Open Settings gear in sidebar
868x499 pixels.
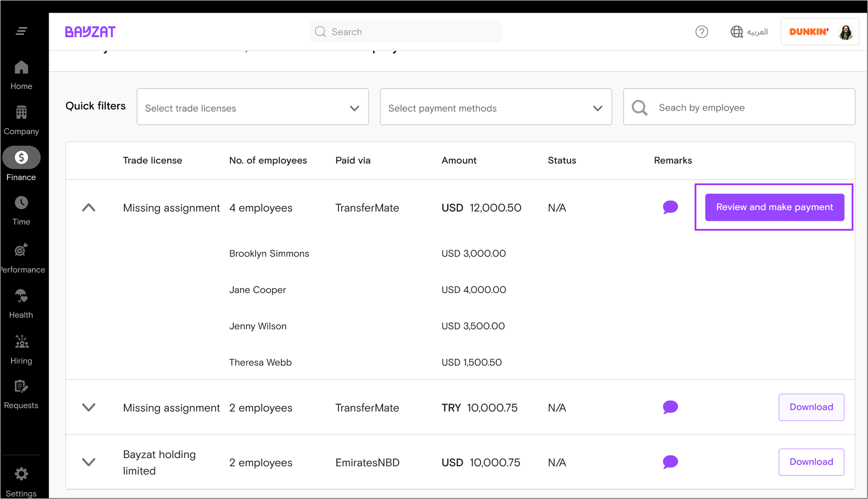(x=21, y=474)
